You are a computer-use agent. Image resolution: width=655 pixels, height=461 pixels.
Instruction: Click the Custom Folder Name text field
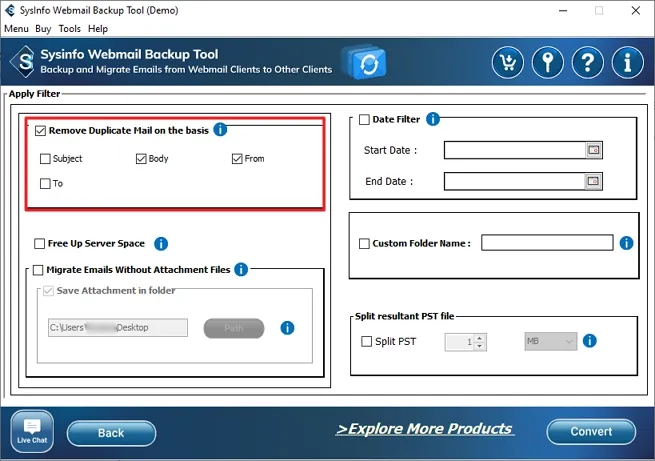pos(547,243)
